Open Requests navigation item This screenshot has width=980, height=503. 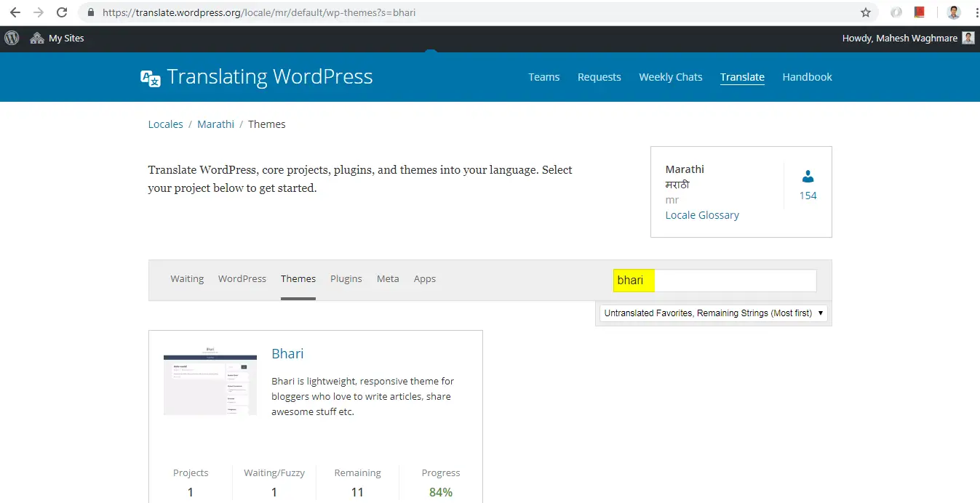point(599,77)
